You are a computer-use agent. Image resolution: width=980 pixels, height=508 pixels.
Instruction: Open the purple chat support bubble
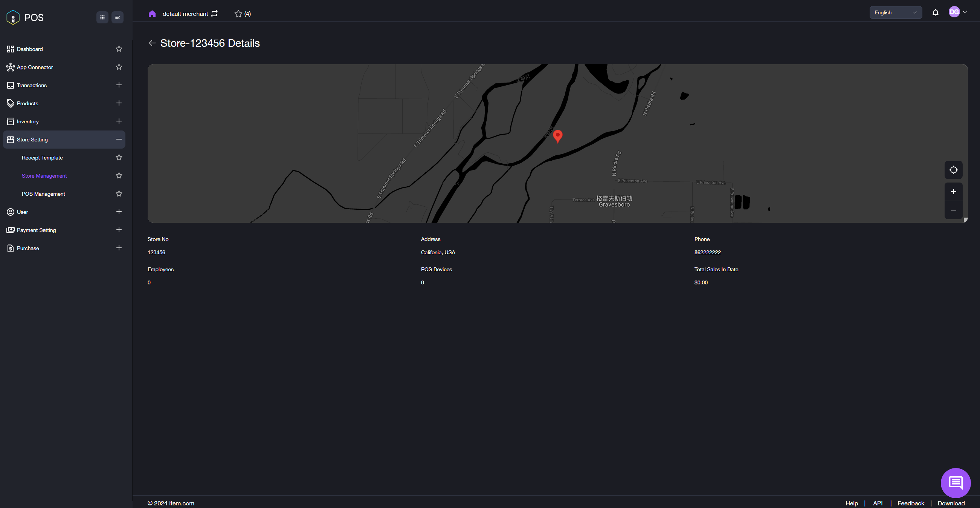(955, 482)
